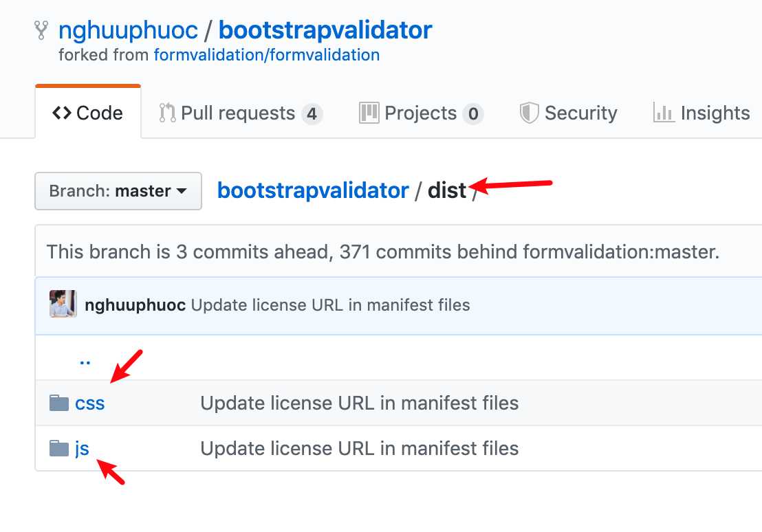Switch to the Security tab
Viewport: 762px width, 532px height.
(x=568, y=113)
